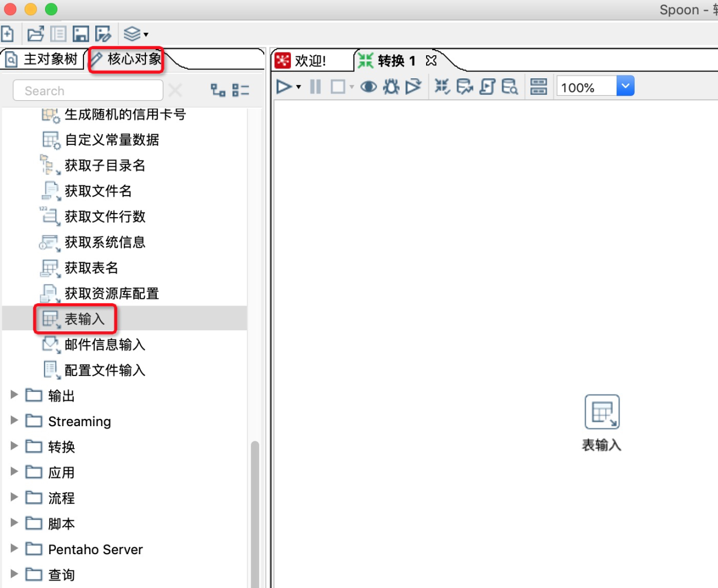This screenshot has height=588, width=718.
Task: Click the Debug transformation bug icon
Action: pos(391,87)
